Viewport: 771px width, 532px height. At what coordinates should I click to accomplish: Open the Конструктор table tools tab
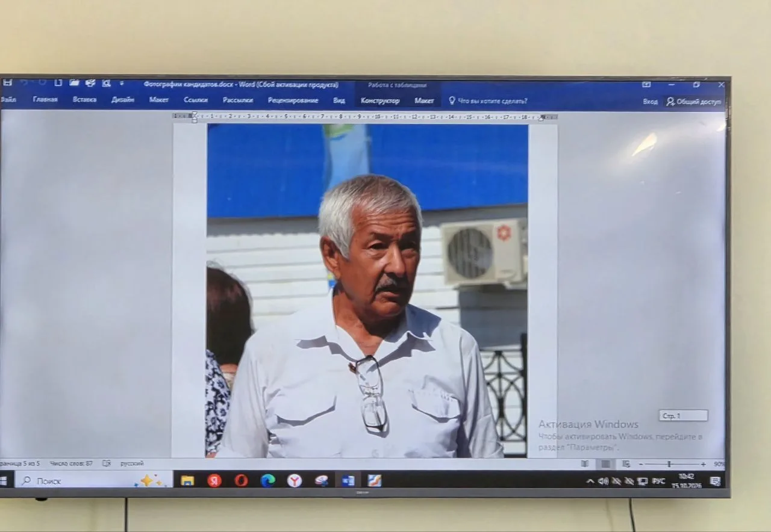coord(380,101)
